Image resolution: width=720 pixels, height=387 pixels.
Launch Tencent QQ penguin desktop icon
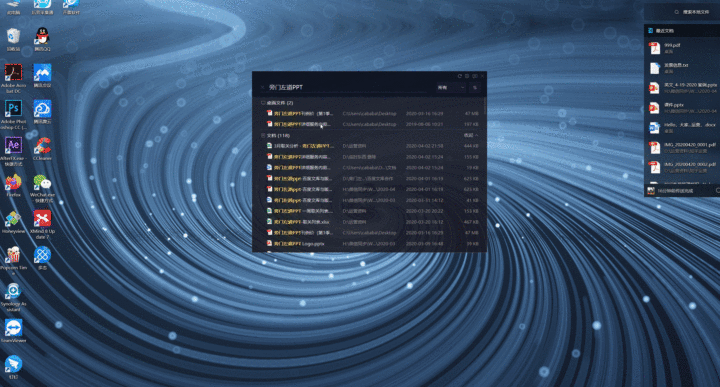pos(42,39)
